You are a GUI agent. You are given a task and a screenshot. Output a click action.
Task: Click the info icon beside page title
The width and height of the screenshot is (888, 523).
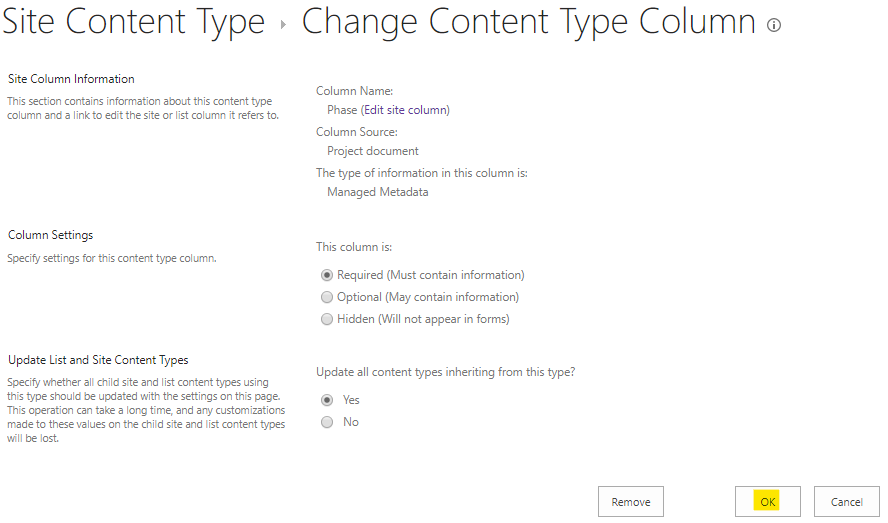[774, 25]
